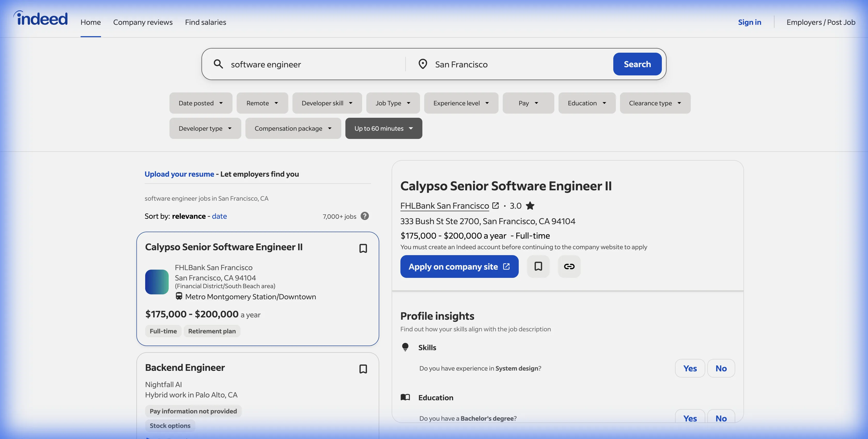
Task: Open the Clearance type filter options
Action: pos(655,103)
